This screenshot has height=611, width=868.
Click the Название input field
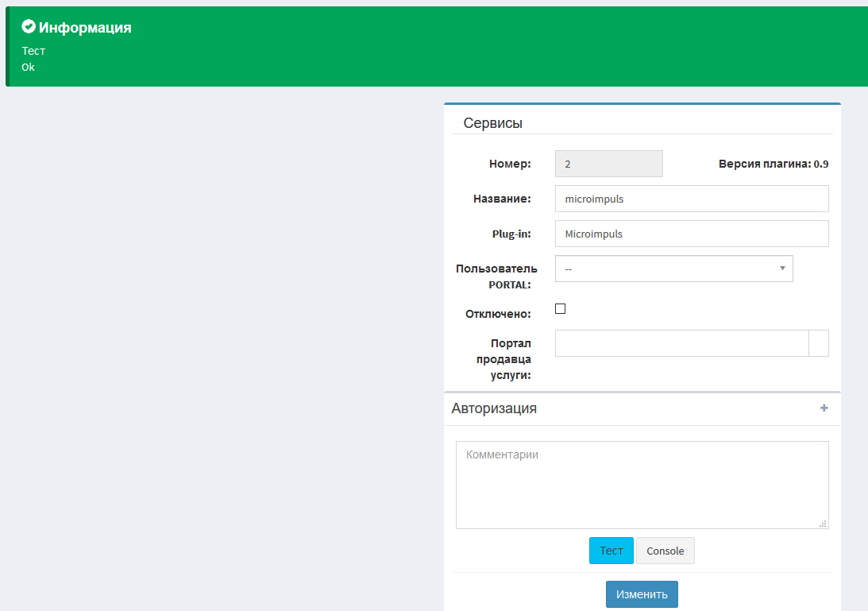pos(691,199)
